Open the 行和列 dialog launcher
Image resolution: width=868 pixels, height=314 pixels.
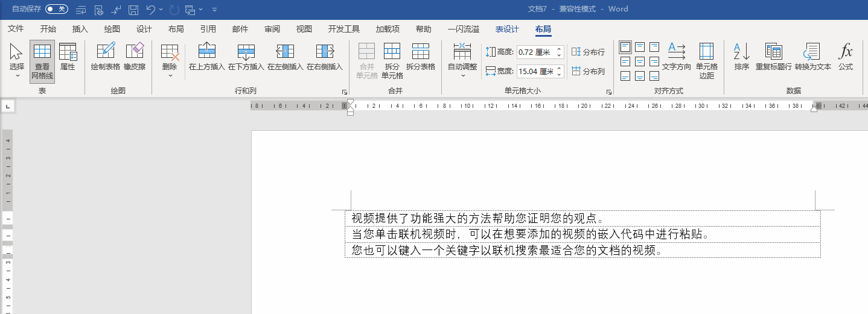click(345, 92)
